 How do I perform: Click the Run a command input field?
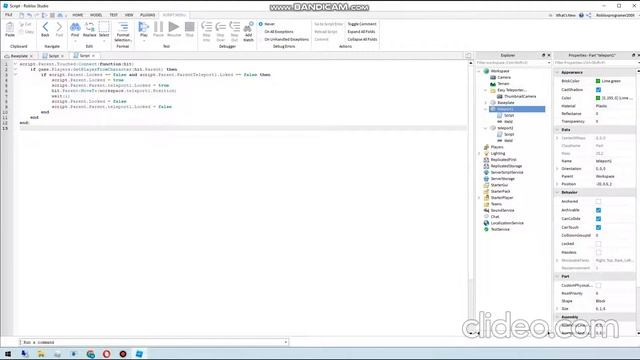(153, 342)
